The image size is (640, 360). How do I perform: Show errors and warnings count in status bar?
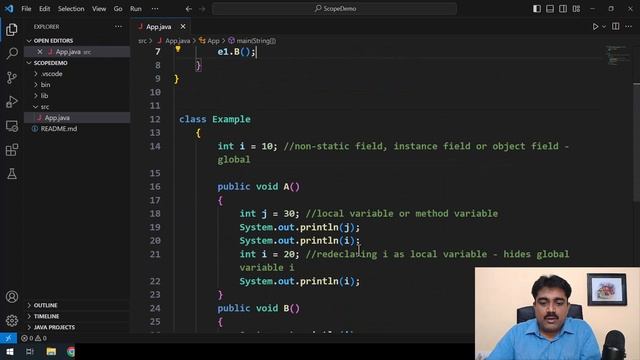point(34,338)
